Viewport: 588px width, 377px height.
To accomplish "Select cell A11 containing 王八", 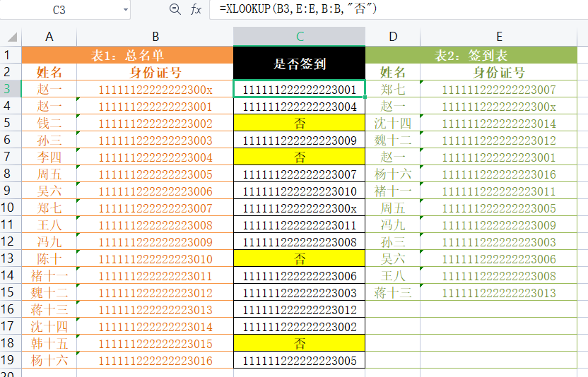I will tap(49, 225).
